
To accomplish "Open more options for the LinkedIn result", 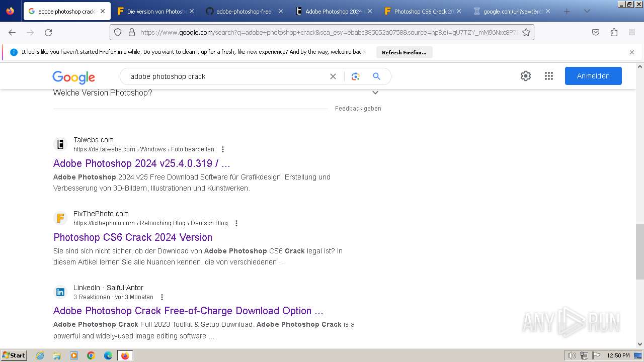I will coord(162,297).
